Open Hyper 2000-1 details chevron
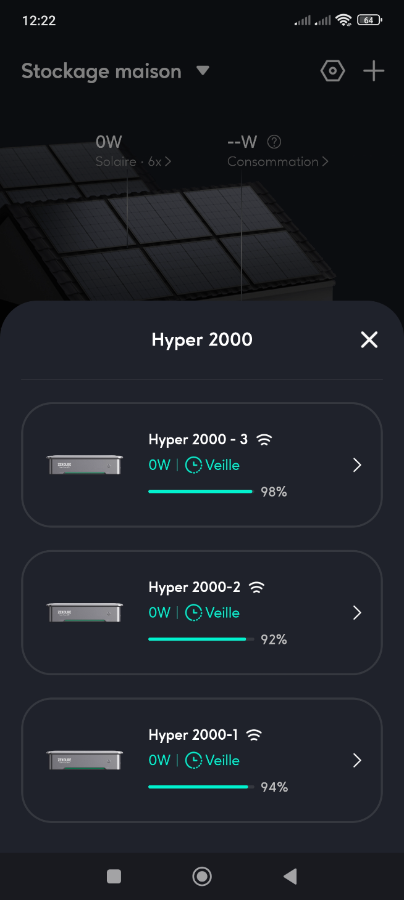404x900 pixels. click(357, 761)
